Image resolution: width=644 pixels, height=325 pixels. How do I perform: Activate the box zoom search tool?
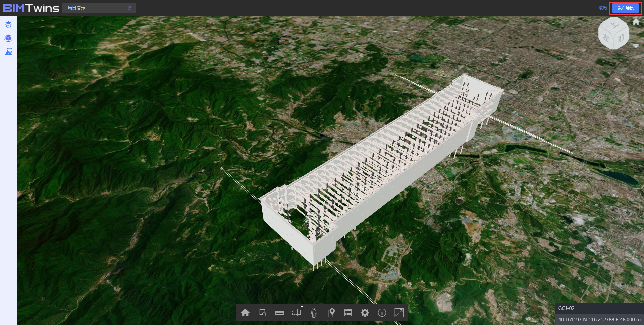tap(263, 313)
